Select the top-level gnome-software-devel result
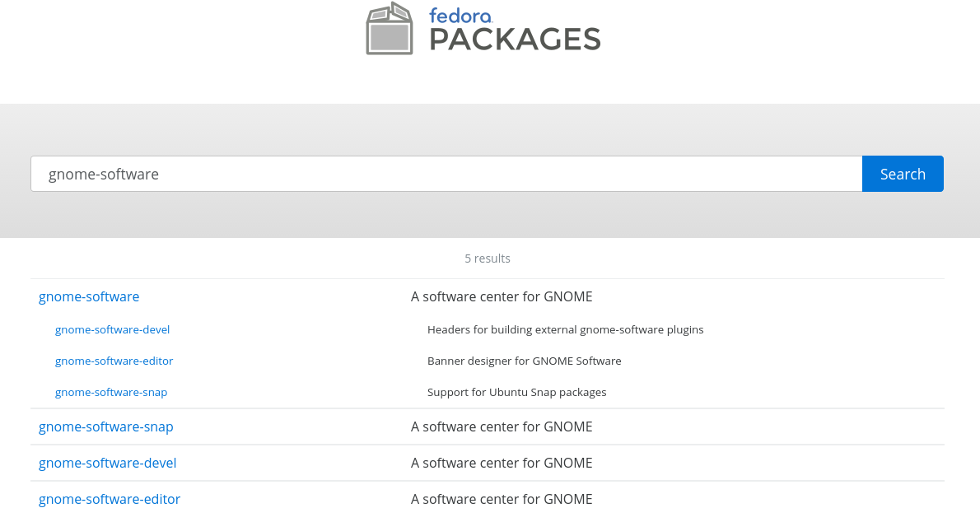The height and width of the screenshot is (508, 980). (x=108, y=463)
